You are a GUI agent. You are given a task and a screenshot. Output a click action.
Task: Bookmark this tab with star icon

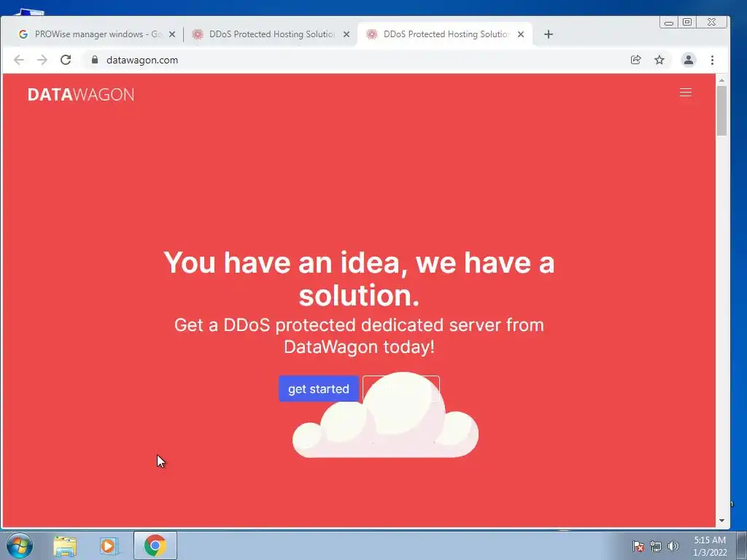tap(659, 60)
